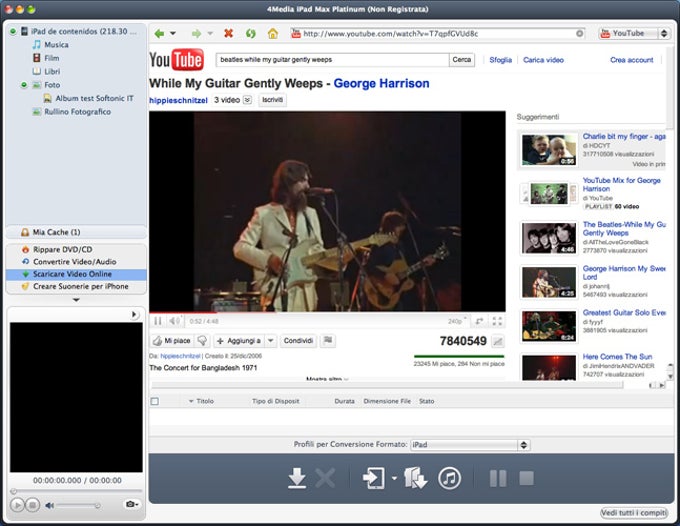Click the preview panel expand arrow
The width and height of the screenshot is (680, 526).
tap(134, 314)
